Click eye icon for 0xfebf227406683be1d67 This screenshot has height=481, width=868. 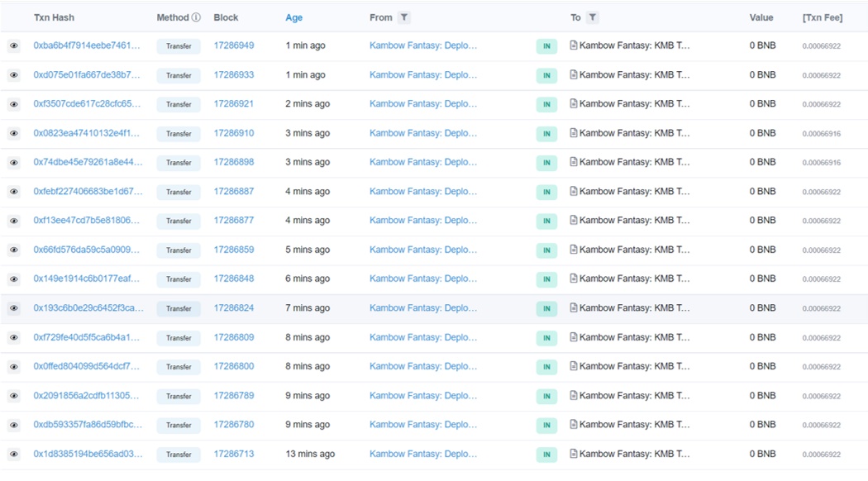[14, 192]
